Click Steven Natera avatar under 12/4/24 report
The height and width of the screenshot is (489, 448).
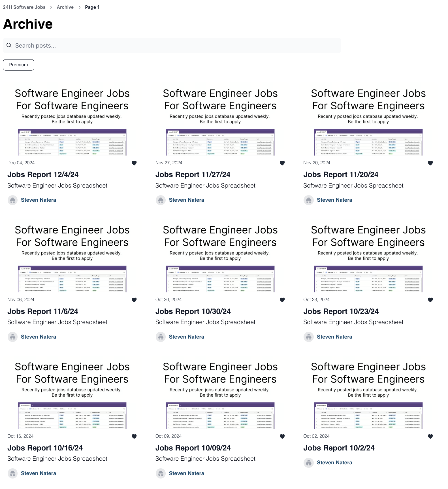[x=12, y=200]
